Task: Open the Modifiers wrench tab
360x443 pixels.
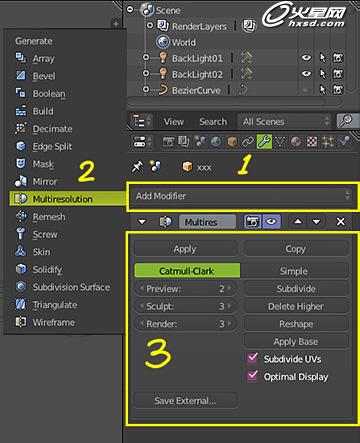Action: [264, 142]
